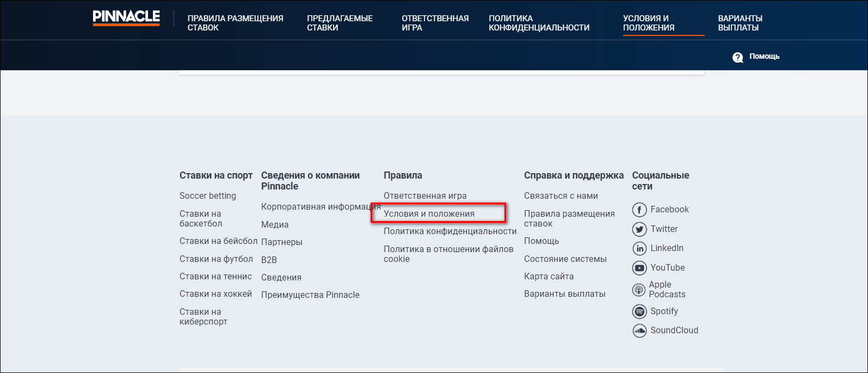Open the Медиа footer link
Screen dimensions: 868x373
275,225
